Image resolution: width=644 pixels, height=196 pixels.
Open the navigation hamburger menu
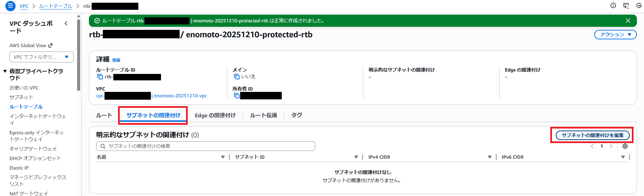point(10,6)
